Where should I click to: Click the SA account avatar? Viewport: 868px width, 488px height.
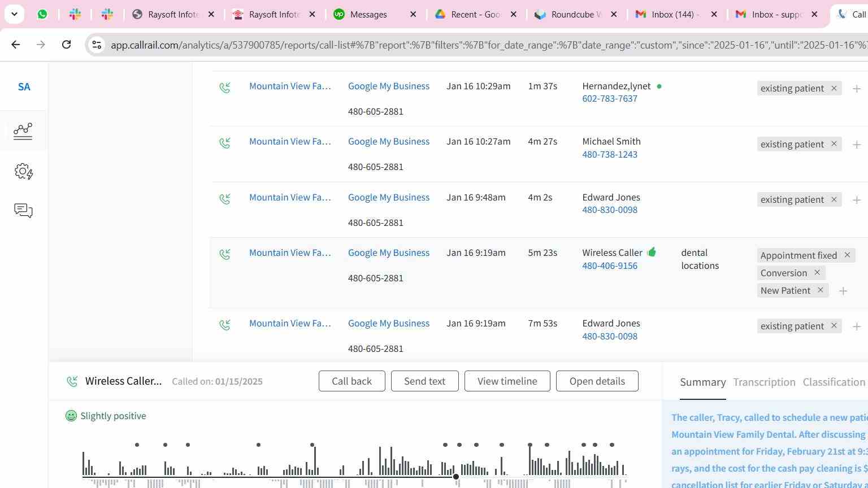(x=24, y=87)
